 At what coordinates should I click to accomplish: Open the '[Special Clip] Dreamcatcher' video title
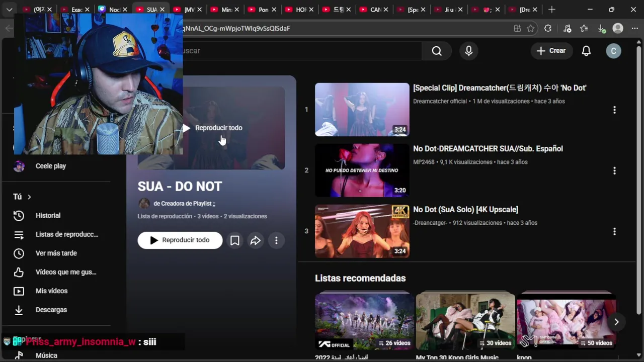[500, 88]
